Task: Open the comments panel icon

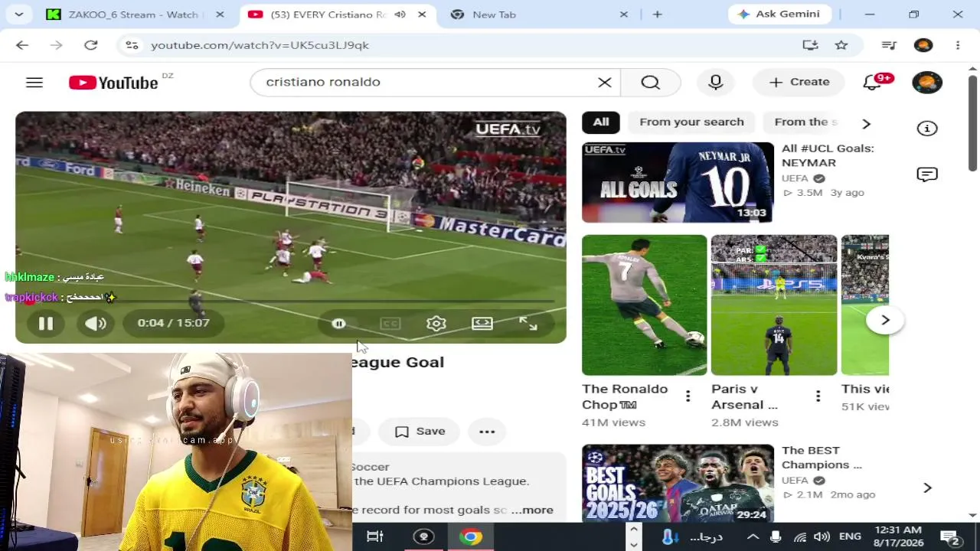Action: click(927, 174)
